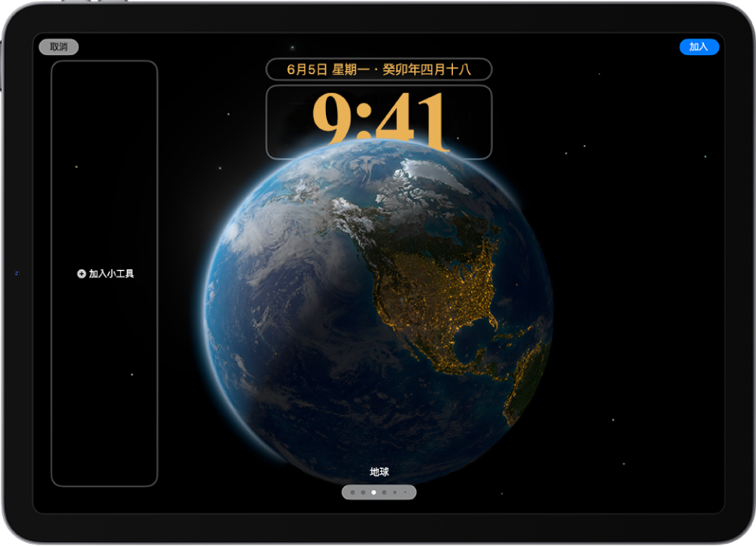The height and width of the screenshot is (546, 756).
Task: Edit the 9:41 clock display
Action: click(379, 122)
